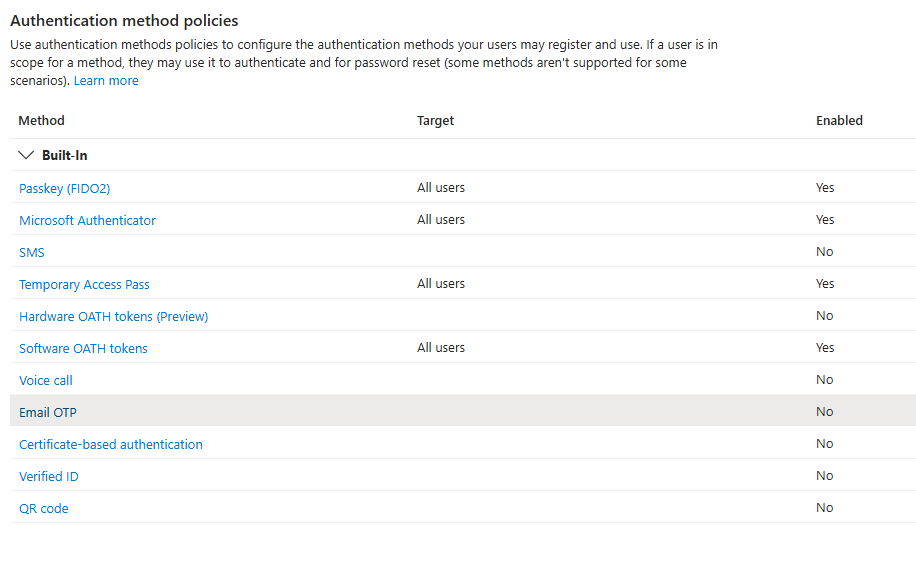Viewport: 916px width, 561px height.
Task: Click the Yes value in Microsoft Authenticator row
Action: pos(825,220)
